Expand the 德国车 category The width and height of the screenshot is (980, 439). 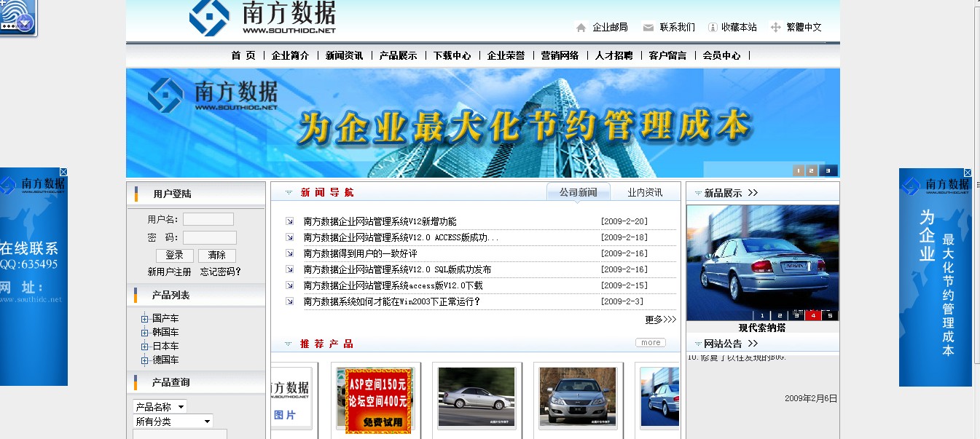[145, 360]
